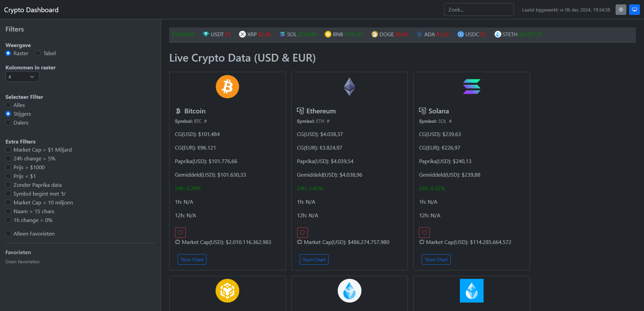Click coin icon beside Solana title
644x311 pixels.
tap(422, 111)
